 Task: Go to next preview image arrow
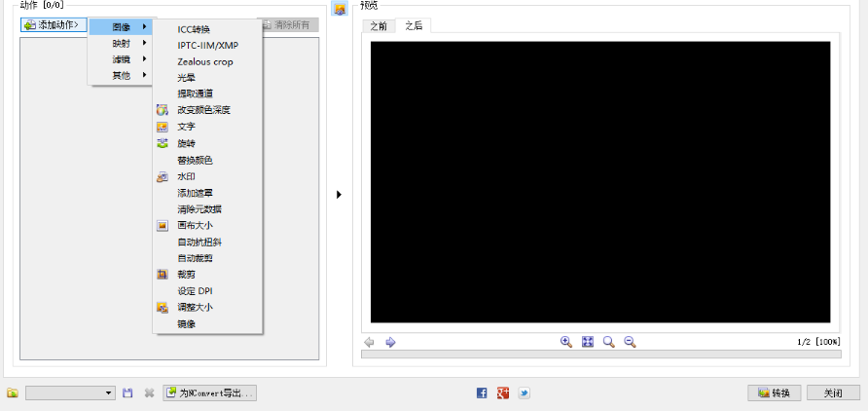click(x=390, y=342)
